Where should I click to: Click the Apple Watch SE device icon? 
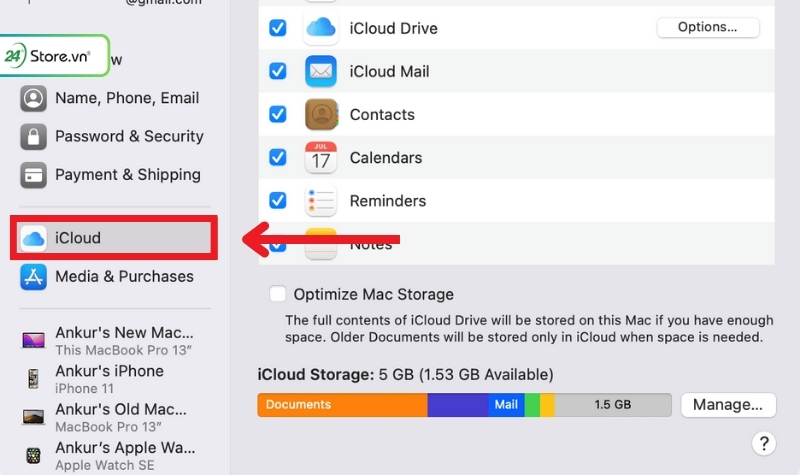pos(33,455)
